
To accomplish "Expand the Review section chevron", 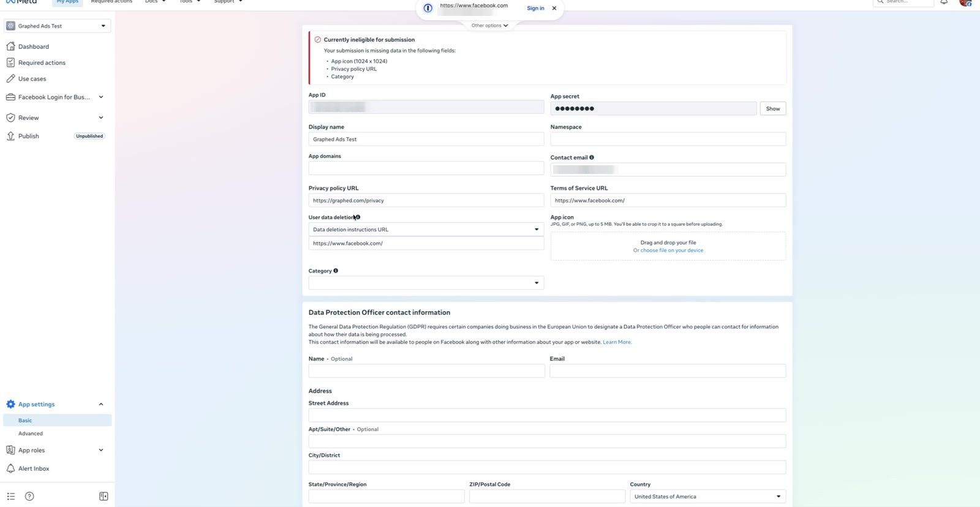I will pyautogui.click(x=101, y=118).
